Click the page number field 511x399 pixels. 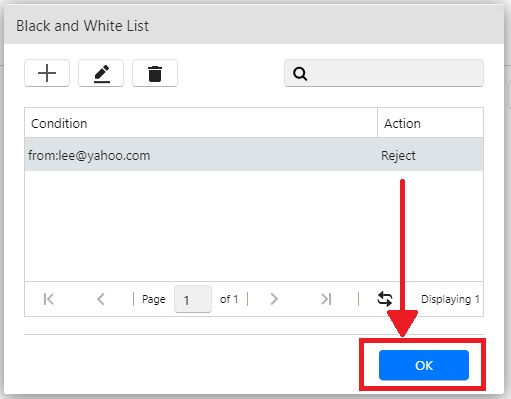pyautogui.click(x=193, y=299)
